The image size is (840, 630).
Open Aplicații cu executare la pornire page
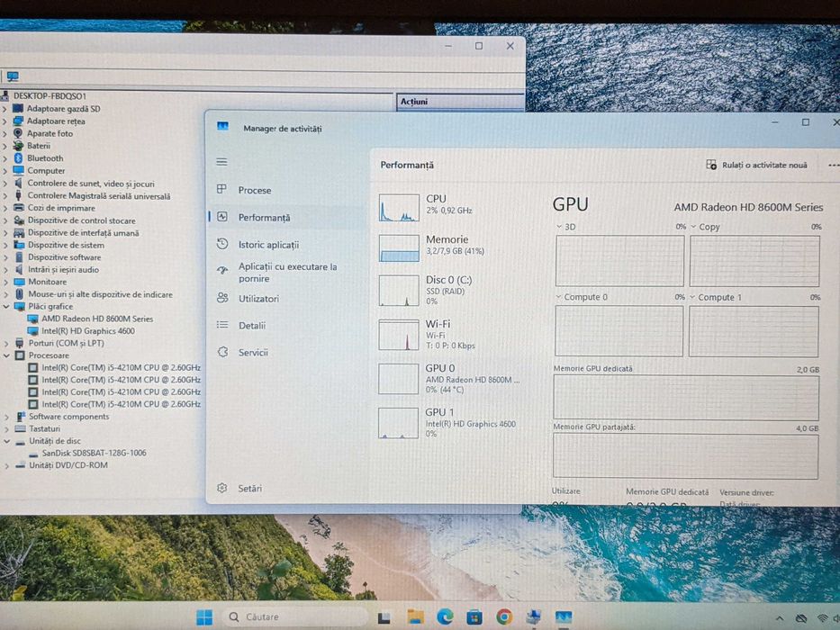pyautogui.click(x=288, y=272)
